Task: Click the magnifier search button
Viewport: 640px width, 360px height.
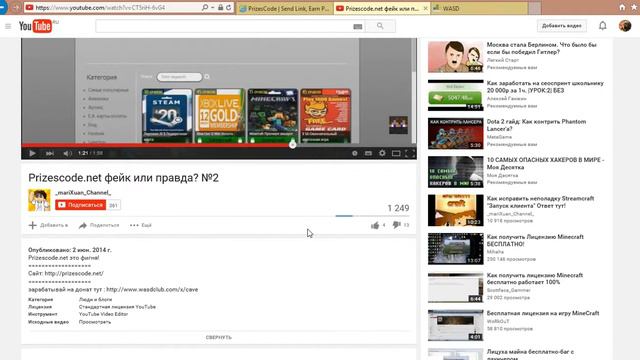Action: click(380, 26)
